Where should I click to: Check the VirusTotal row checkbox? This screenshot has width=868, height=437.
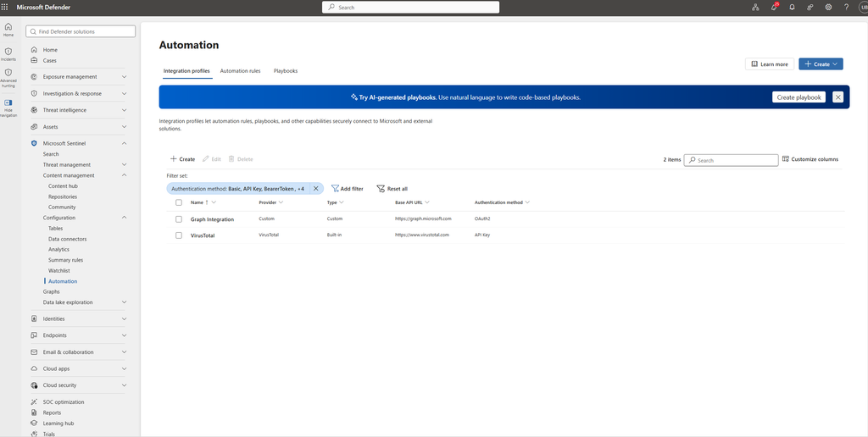click(179, 235)
